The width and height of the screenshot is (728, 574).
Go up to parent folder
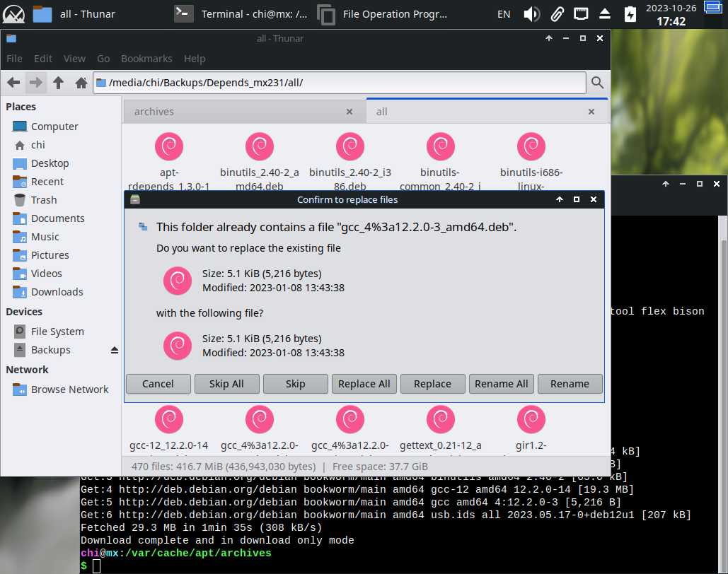[x=59, y=83]
